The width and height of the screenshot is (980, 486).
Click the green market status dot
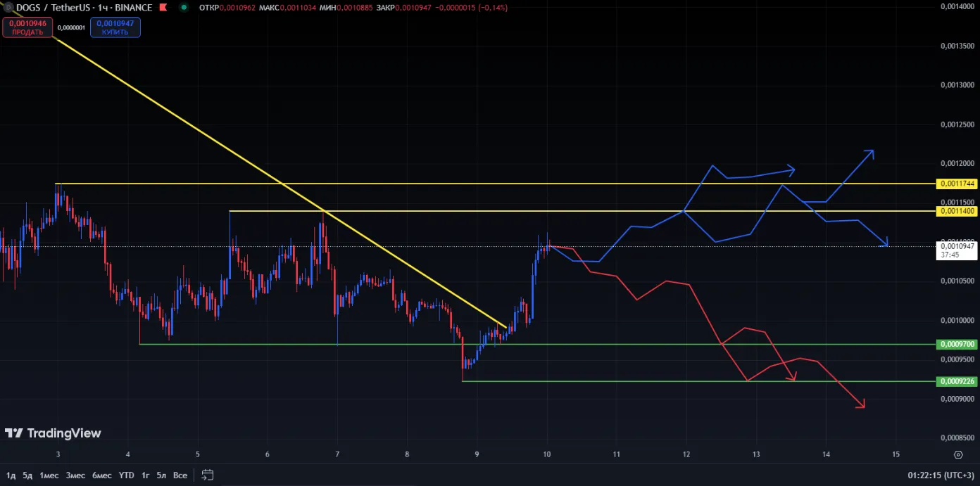click(x=184, y=8)
